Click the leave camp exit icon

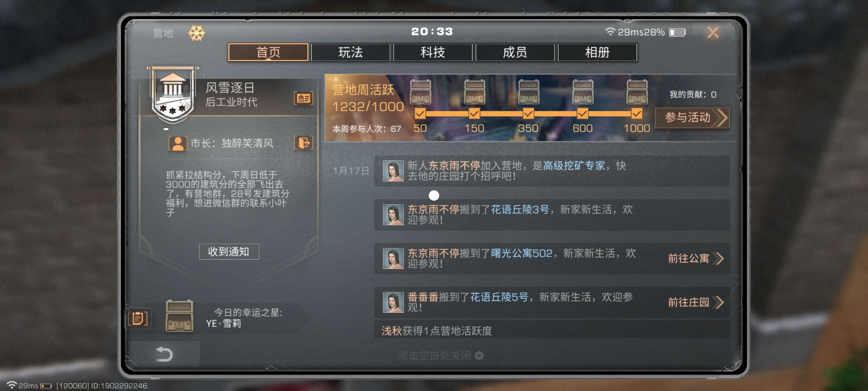pyautogui.click(x=303, y=143)
